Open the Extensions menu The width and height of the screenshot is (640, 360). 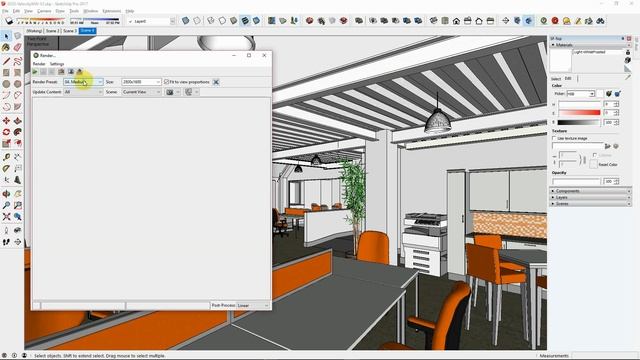pos(111,11)
